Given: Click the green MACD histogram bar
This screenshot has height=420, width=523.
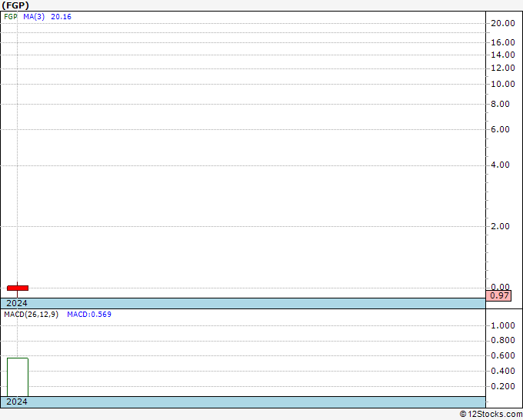Looking at the screenshot, I should 18,377.
